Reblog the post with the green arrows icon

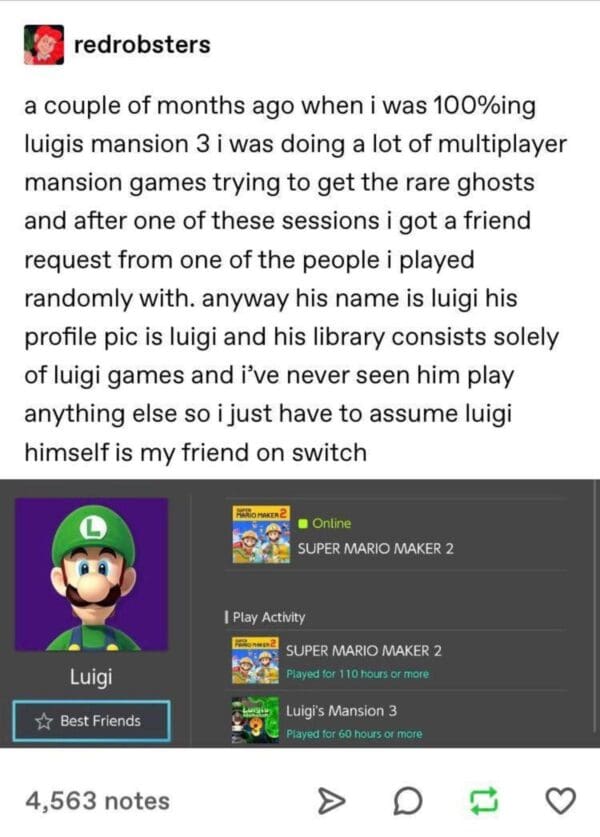(x=484, y=801)
